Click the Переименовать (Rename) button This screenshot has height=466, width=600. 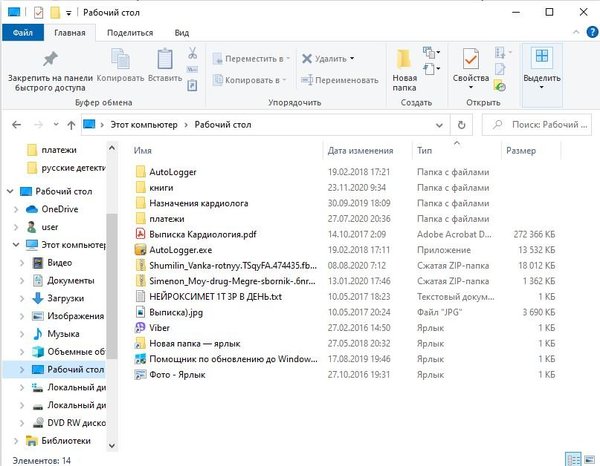click(x=341, y=80)
